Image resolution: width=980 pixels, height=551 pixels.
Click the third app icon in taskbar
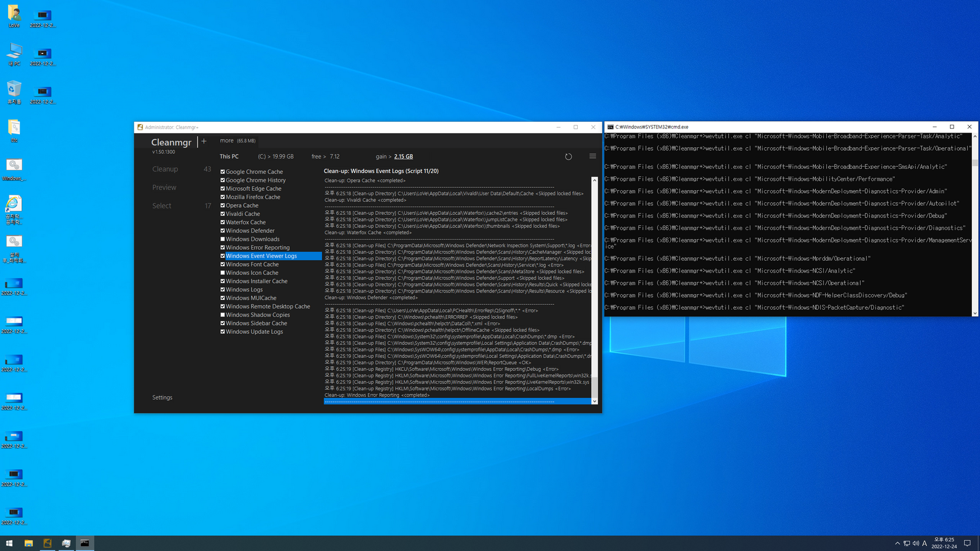point(66,543)
